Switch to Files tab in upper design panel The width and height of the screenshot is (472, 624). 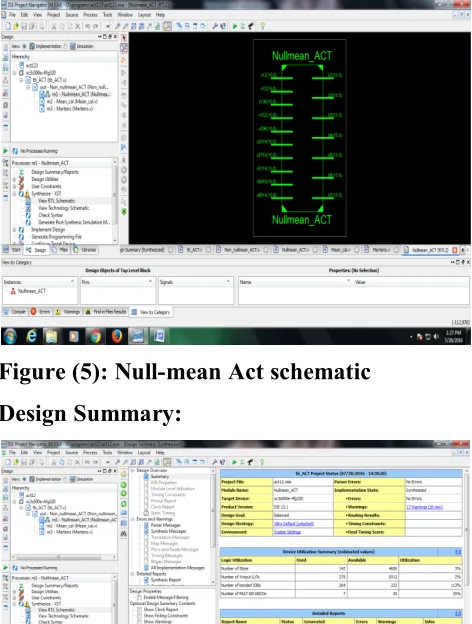click(60, 250)
